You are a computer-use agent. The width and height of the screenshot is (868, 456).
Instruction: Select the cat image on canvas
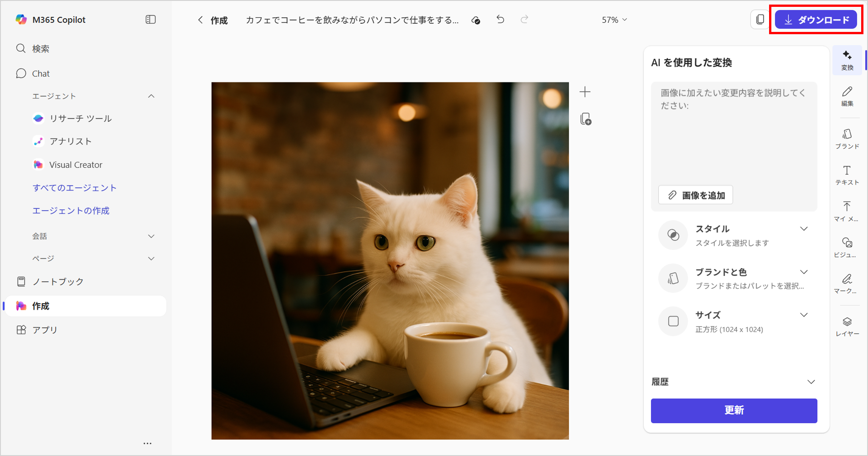click(390, 261)
